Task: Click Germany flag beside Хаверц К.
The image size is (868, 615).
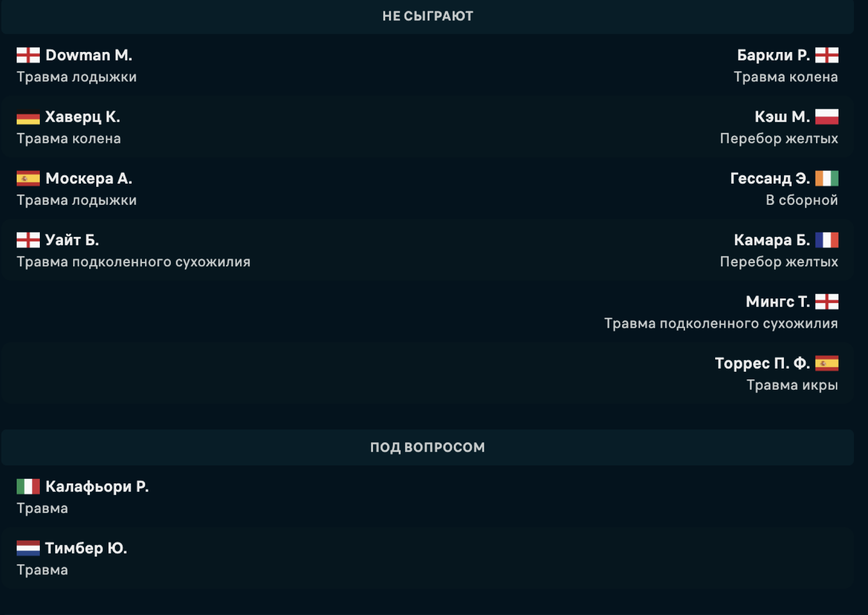Action: point(28,117)
